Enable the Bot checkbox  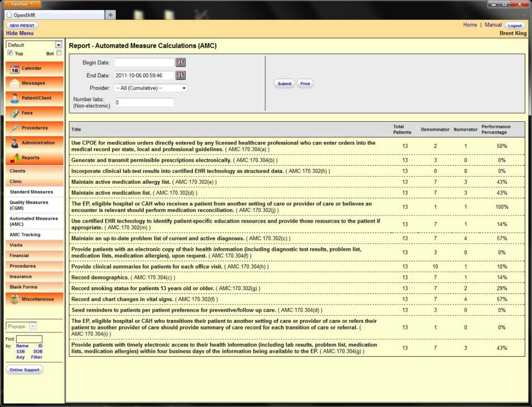tap(59, 53)
